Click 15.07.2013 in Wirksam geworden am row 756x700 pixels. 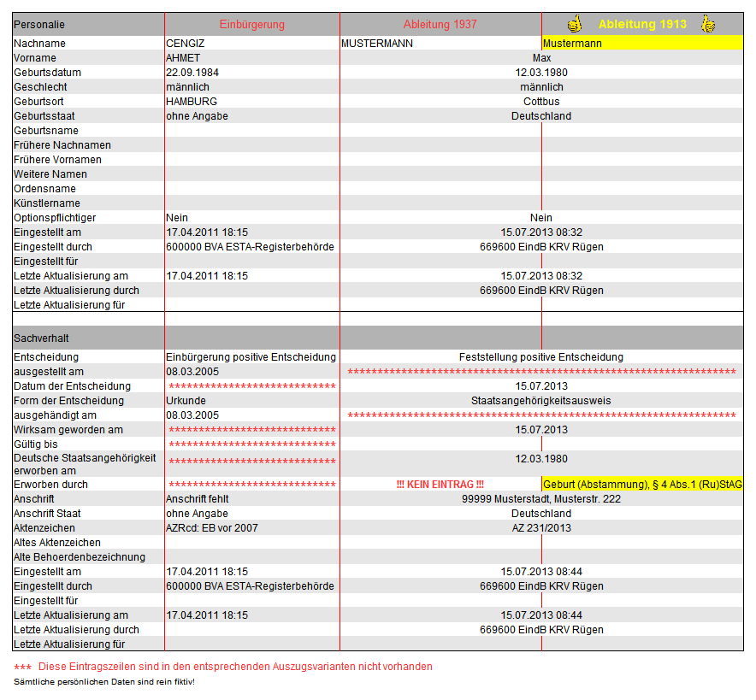click(541, 430)
